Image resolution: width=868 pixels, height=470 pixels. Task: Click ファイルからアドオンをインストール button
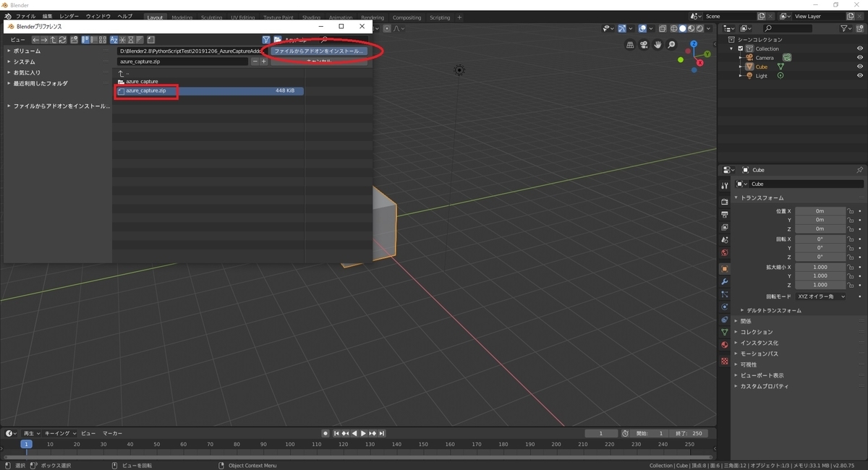click(x=319, y=51)
